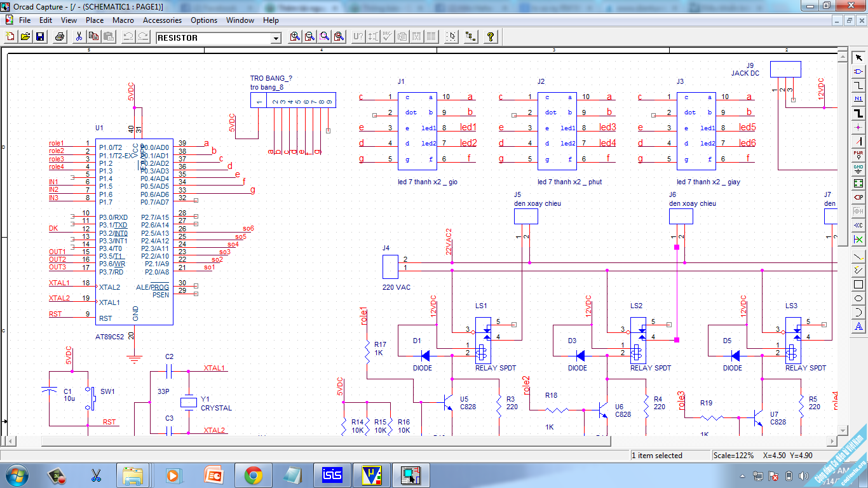
Task: Open the Windows Start menu orb
Action: click(x=17, y=475)
